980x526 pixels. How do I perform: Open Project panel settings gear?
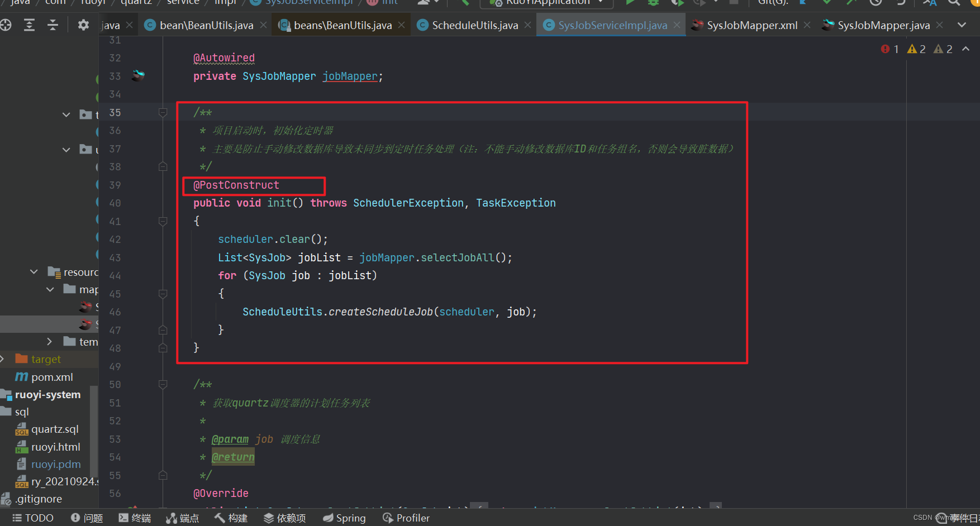click(83, 25)
